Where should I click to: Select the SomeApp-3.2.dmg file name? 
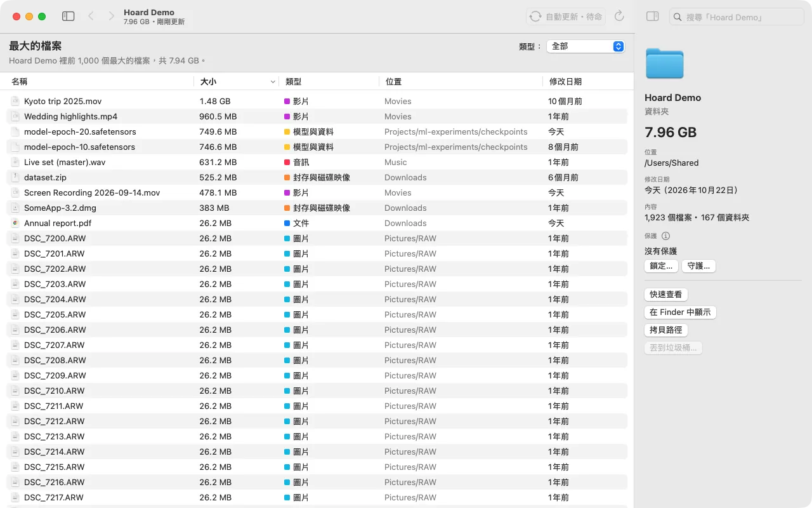pyautogui.click(x=60, y=208)
